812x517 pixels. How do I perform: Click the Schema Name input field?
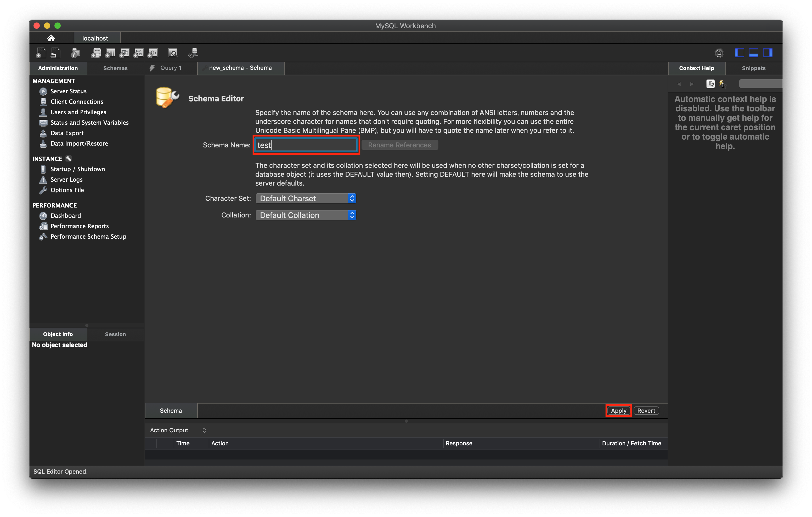(x=306, y=145)
